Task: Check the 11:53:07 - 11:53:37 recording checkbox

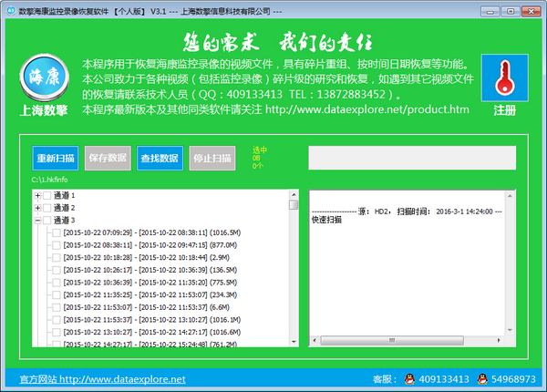Action: [57, 307]
